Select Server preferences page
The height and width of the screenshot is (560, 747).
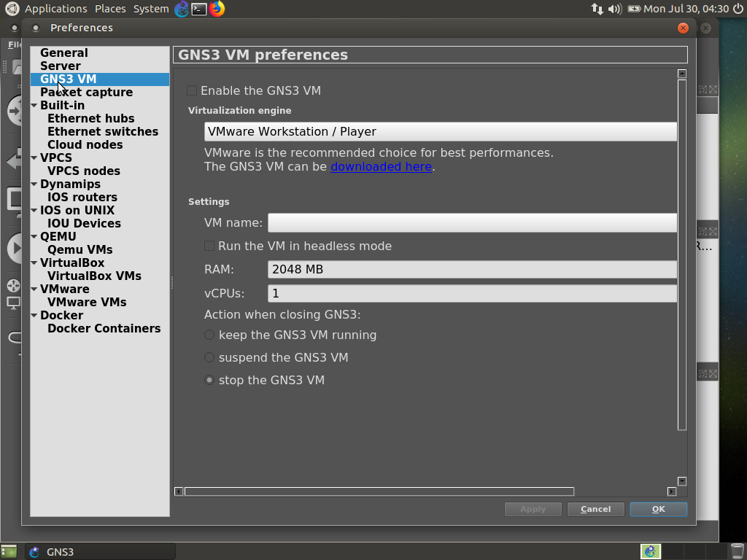coord(60,66)
